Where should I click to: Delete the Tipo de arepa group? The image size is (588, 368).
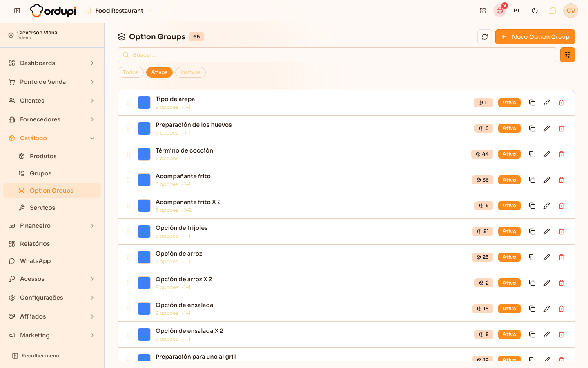(561, 103)
